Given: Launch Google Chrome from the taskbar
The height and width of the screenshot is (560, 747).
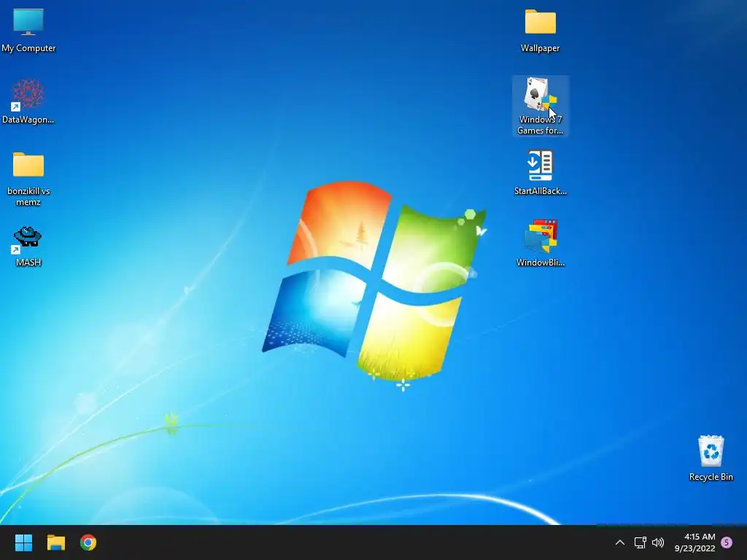Looking at the screenshot, I should click(x=88, y=542).
